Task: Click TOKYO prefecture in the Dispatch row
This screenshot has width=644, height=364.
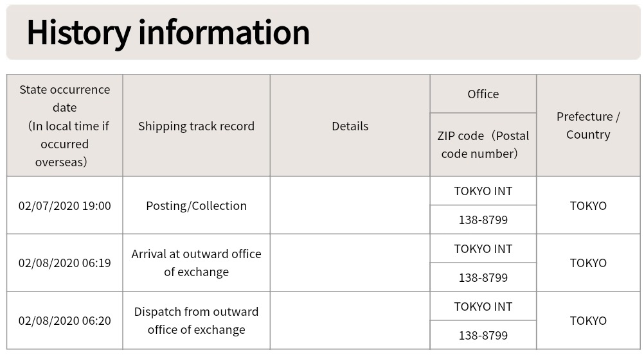Action: click(x=588, y=321)
